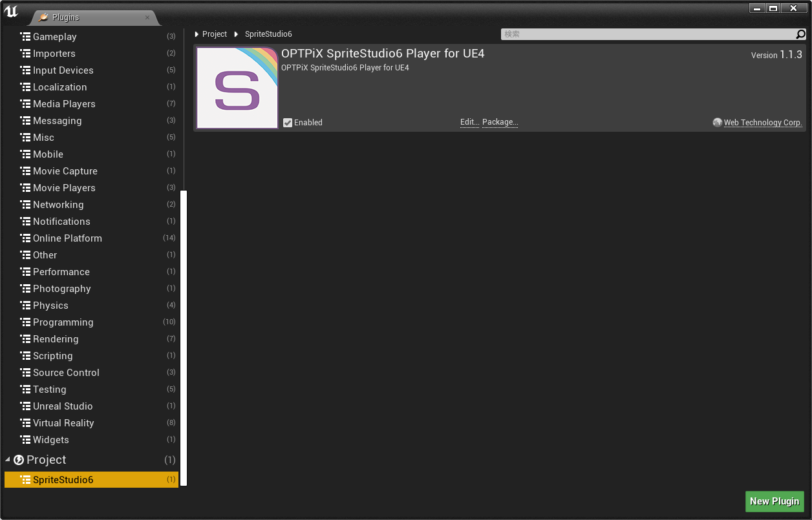Click the Package... link
The width and height of the screenshot is (812, 520).
[500, 123]
